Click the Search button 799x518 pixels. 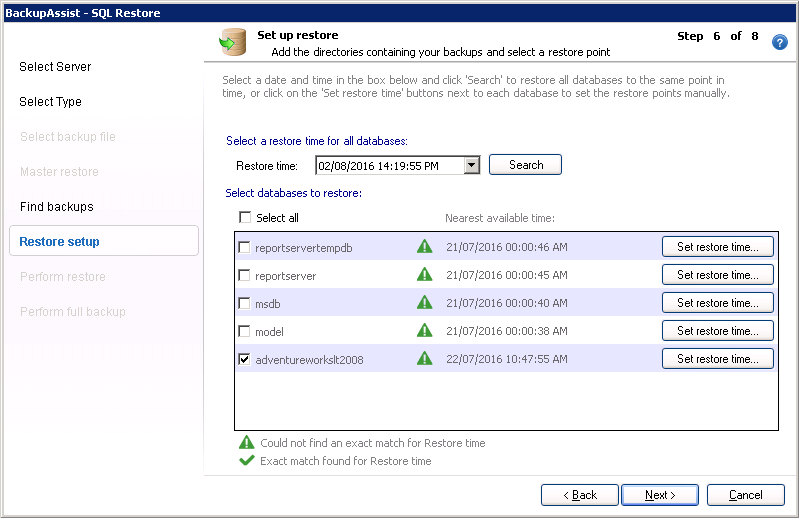(x=525, y=165)
